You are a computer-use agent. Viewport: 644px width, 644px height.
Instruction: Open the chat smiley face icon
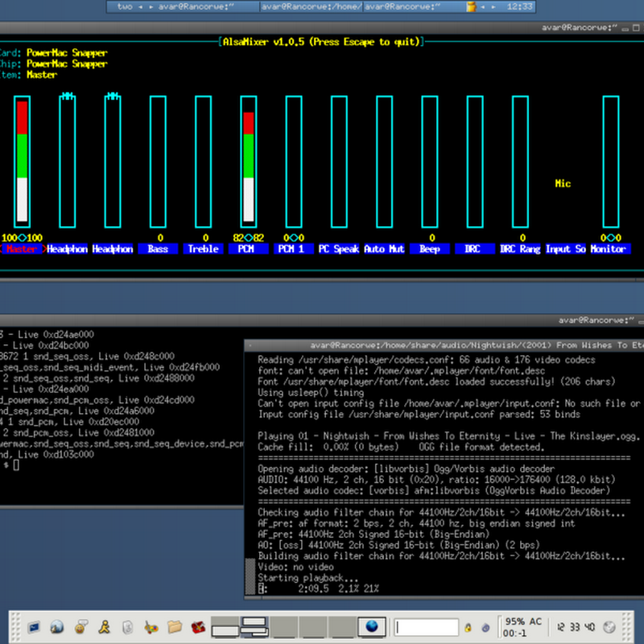click(80, 626)
